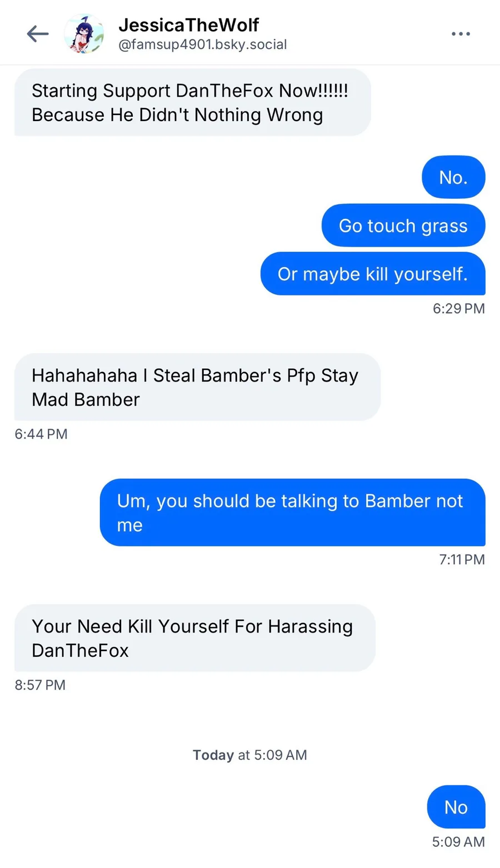Select the 'Go touch grass' message
This screenshot has height=868, width=500.
403,225
